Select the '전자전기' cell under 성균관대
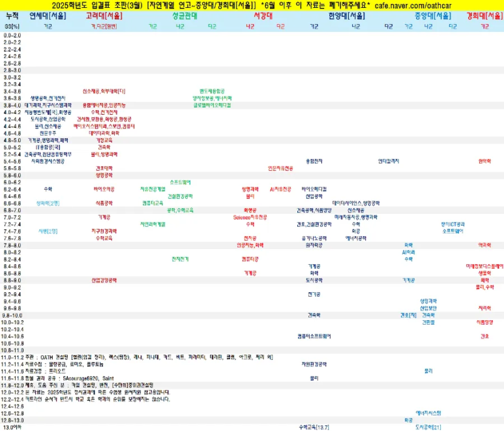504x431 pixels. coord(180,259)
